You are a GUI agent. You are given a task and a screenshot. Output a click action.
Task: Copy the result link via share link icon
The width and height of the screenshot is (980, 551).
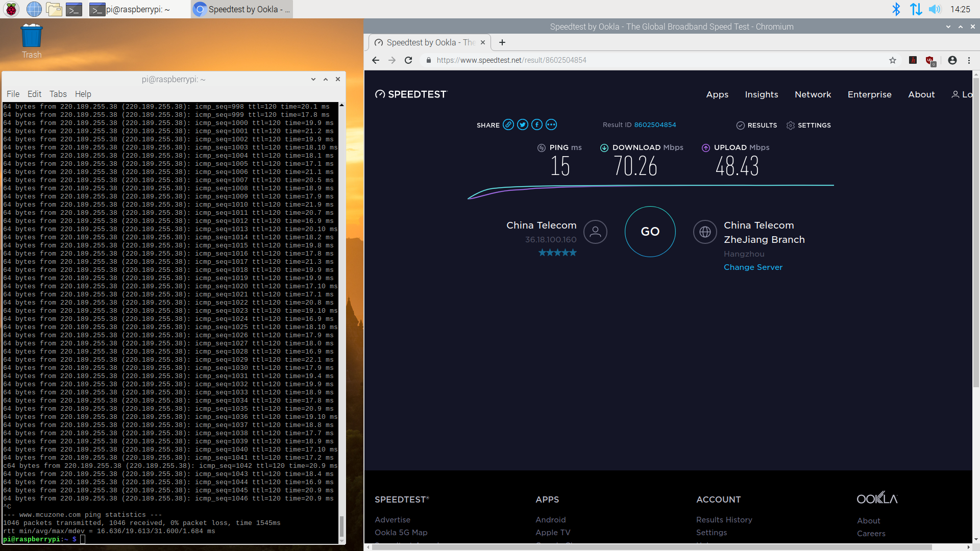click(508, 124)
